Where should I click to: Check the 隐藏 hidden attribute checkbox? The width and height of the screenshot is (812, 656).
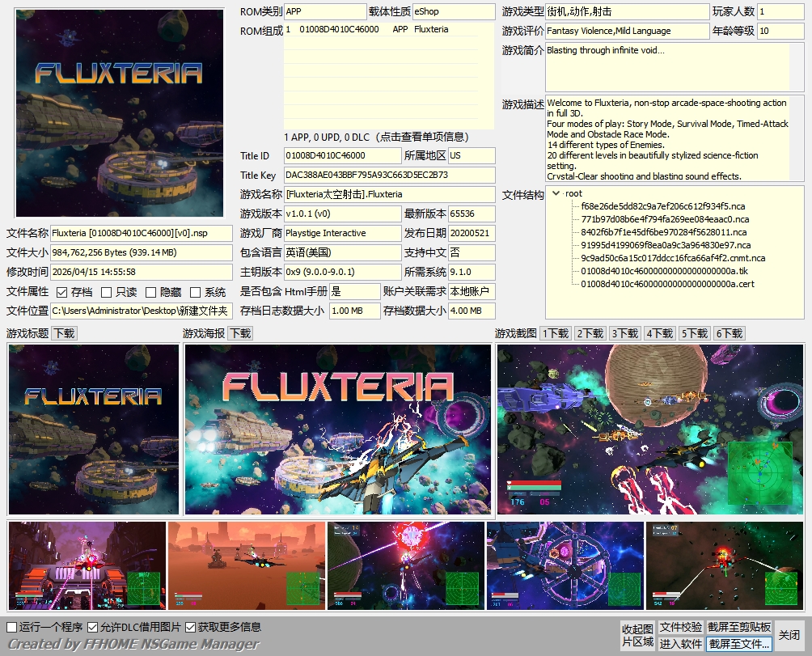point(150,292)
